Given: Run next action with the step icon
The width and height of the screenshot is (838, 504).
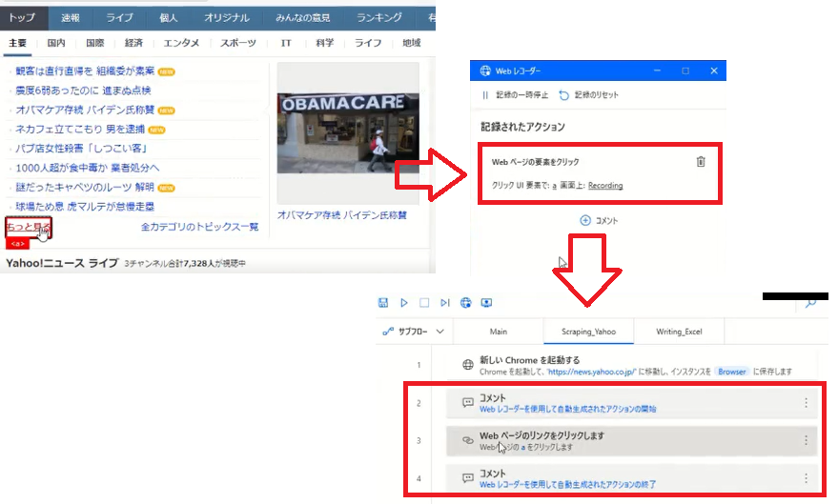Looking at the screenshot, I should tap(444, 303).
